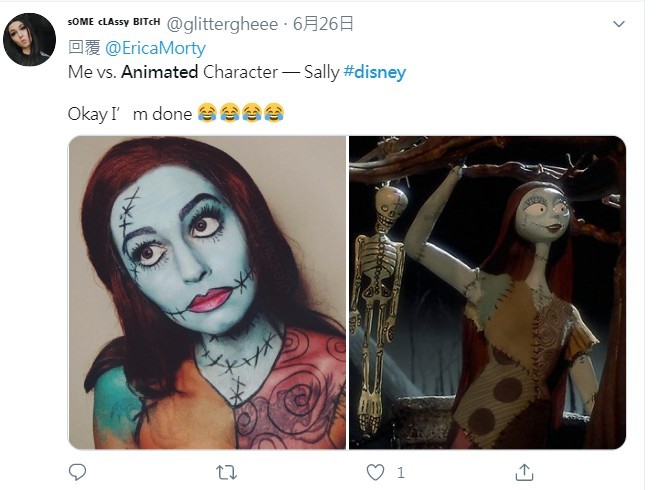Click the reply speech bubble icon

pos(78,471)
